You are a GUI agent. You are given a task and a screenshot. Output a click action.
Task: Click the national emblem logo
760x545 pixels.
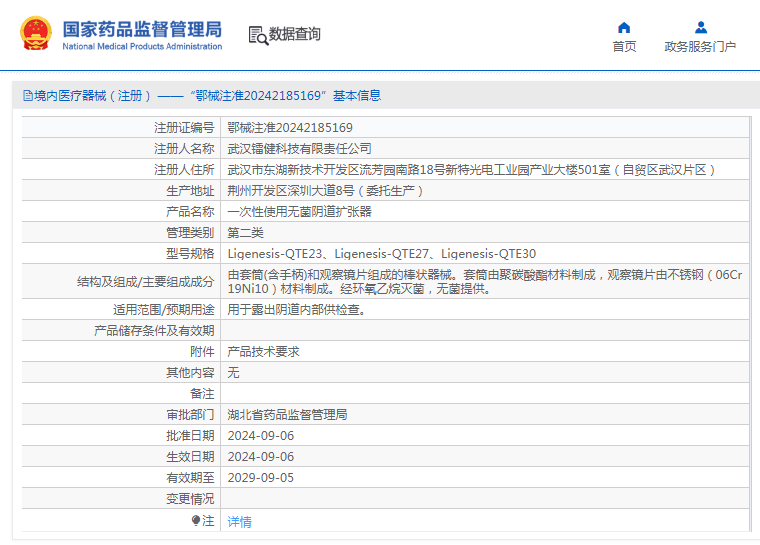pyautogui.click(x=35, y=33)
